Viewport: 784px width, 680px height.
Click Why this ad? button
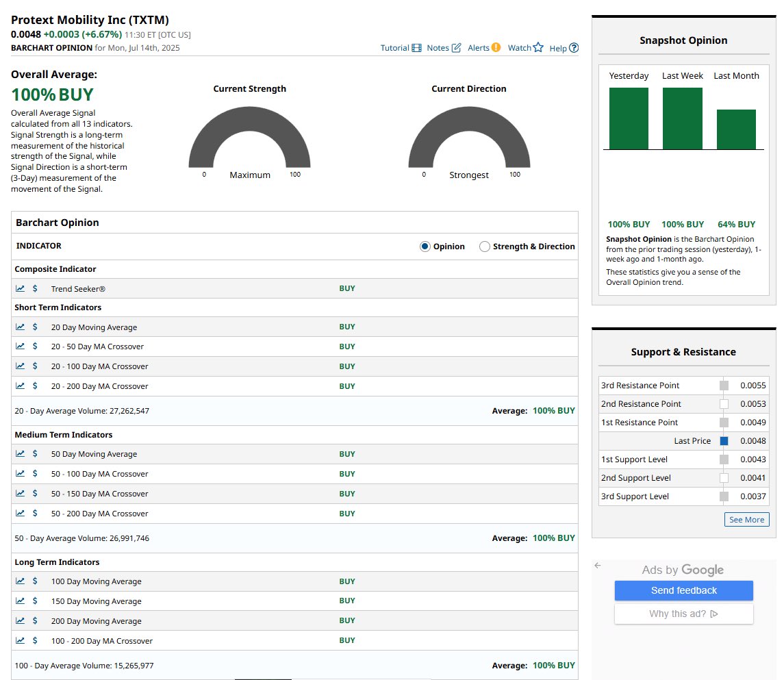pyautogui.click(x=683, y=614)
